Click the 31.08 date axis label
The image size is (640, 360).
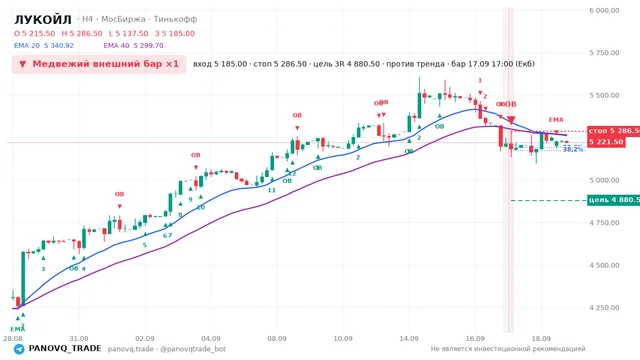point(79,339)
